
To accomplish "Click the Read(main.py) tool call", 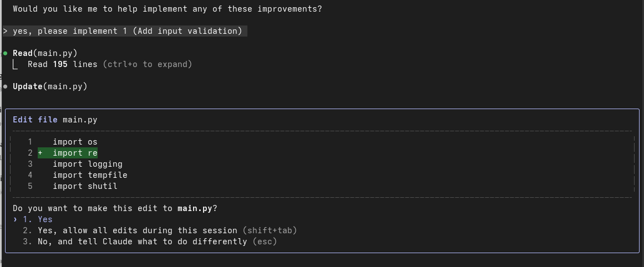I will 45,53.
